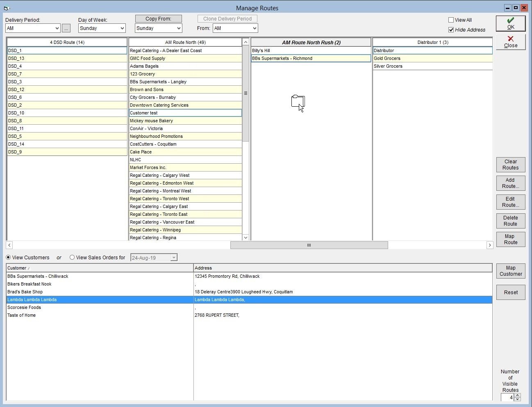This screenshot has width=532, height=407.
Task: Uncheck the Hide Address checkbox
Action: point(451,30)
